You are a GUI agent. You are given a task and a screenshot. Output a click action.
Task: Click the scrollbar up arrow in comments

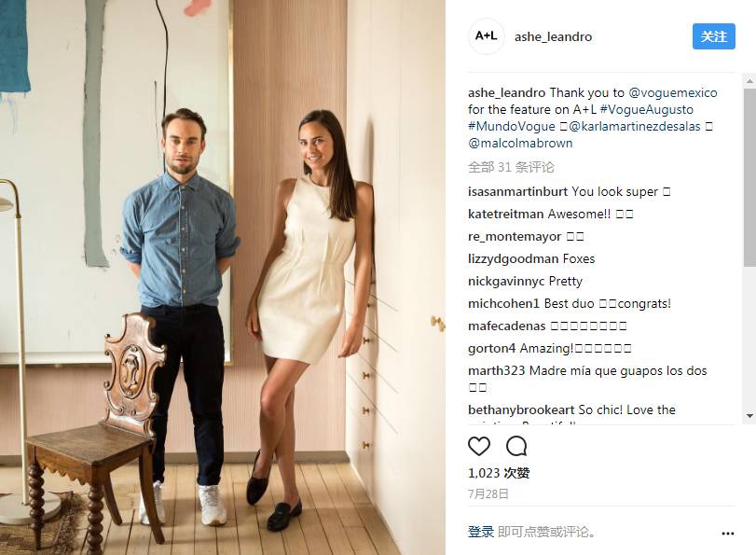749,80
